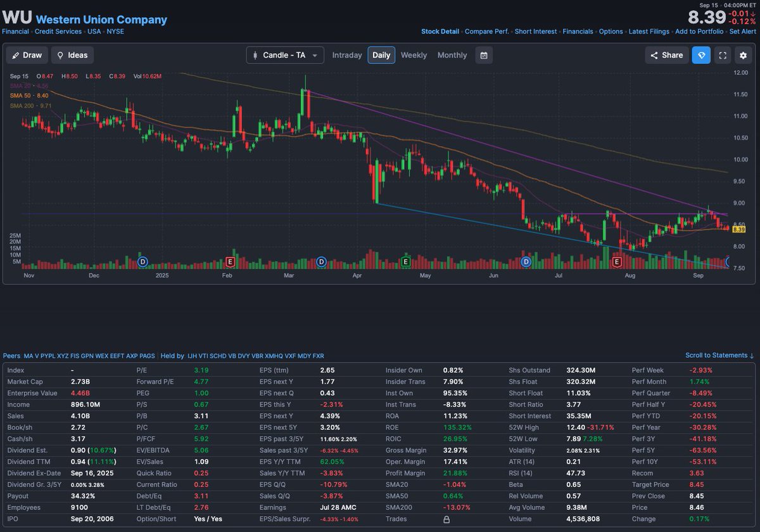
Task: Switch to Intraday timeframe
Action: (347, 55)
